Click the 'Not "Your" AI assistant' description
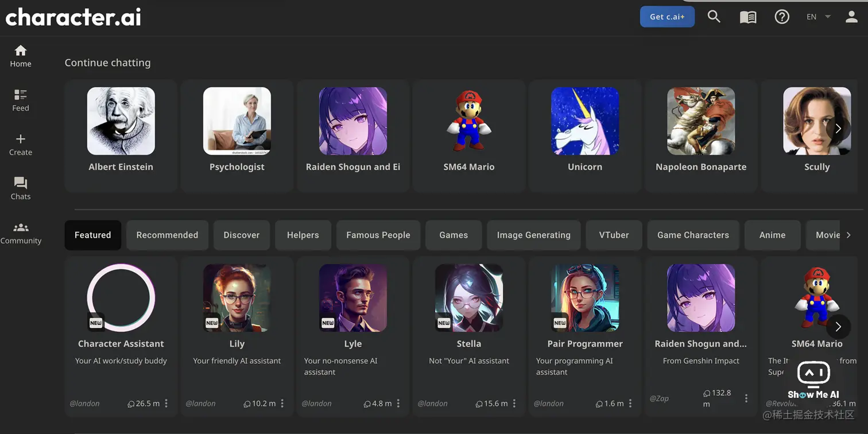Image resolution: width=868 pixels, height=434 pixels. coord(469,361)
